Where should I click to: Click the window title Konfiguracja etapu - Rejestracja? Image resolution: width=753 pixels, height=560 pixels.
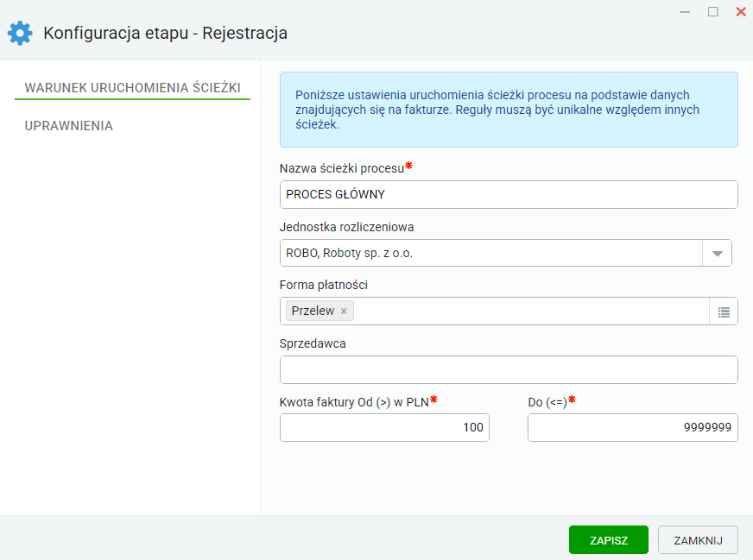[165, 33]
